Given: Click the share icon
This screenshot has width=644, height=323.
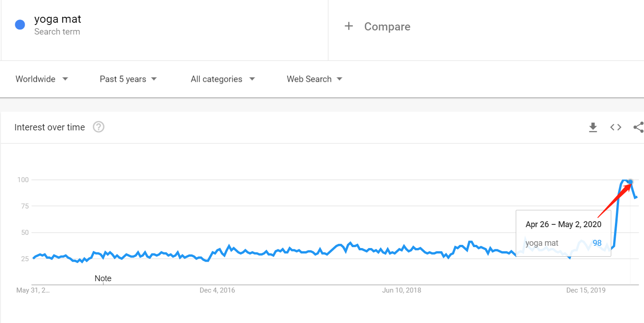Looking at the screenshot, I should point(638,128).
